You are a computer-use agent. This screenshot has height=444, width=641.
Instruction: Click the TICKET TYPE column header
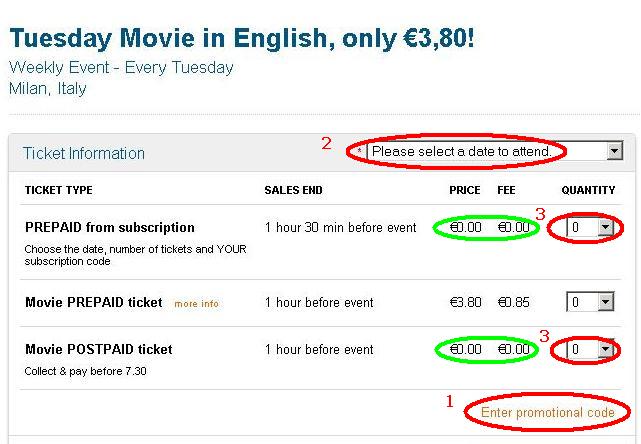pyautogui.click(x=58, y=190)
